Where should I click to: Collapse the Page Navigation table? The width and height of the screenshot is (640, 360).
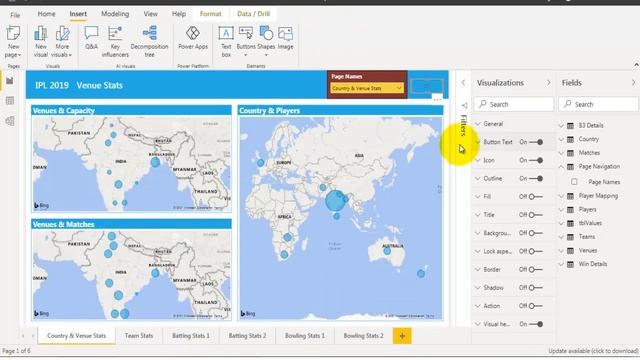tap(561, 167)
